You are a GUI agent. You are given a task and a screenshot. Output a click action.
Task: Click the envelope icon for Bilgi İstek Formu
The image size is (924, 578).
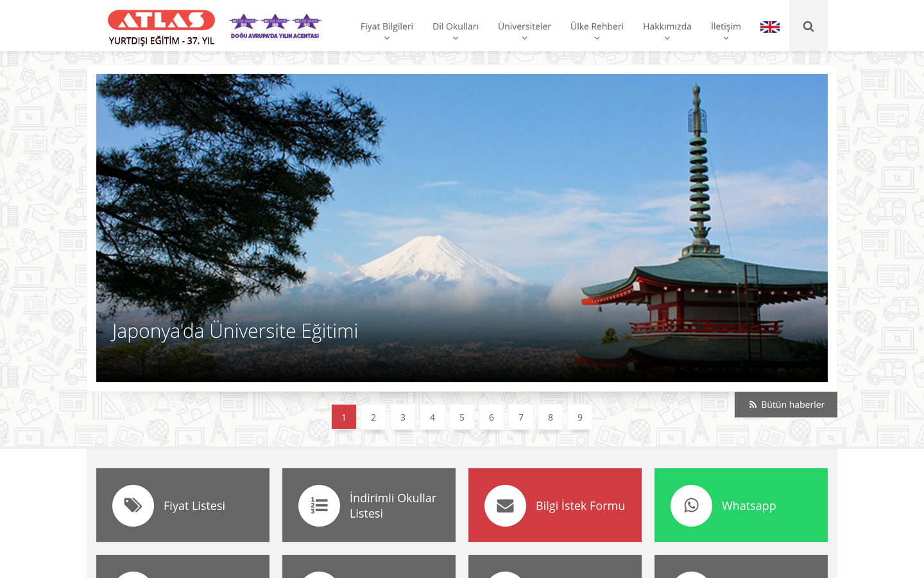point(505,505)
